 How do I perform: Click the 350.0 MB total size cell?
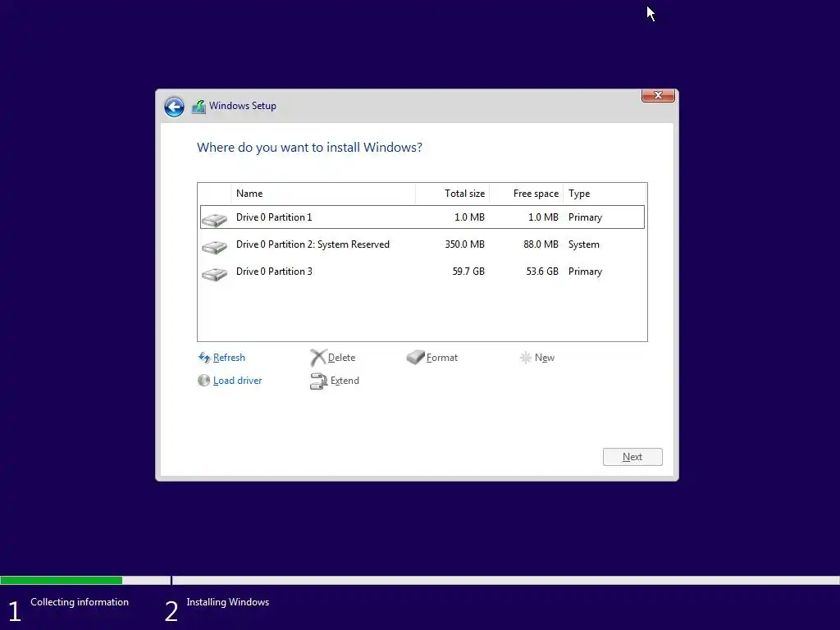pyautogui.click(x=464, y=244)
